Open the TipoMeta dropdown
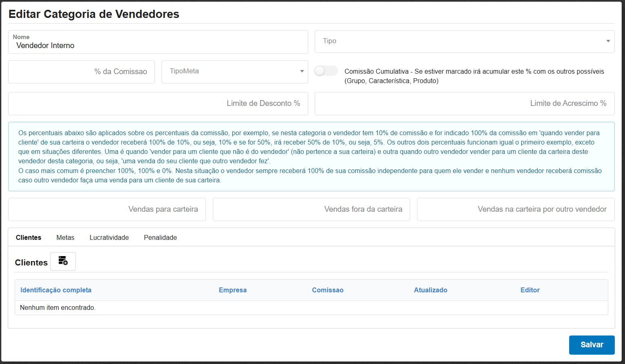Screen dimensions: 625x364 click(x=234, y=71)
